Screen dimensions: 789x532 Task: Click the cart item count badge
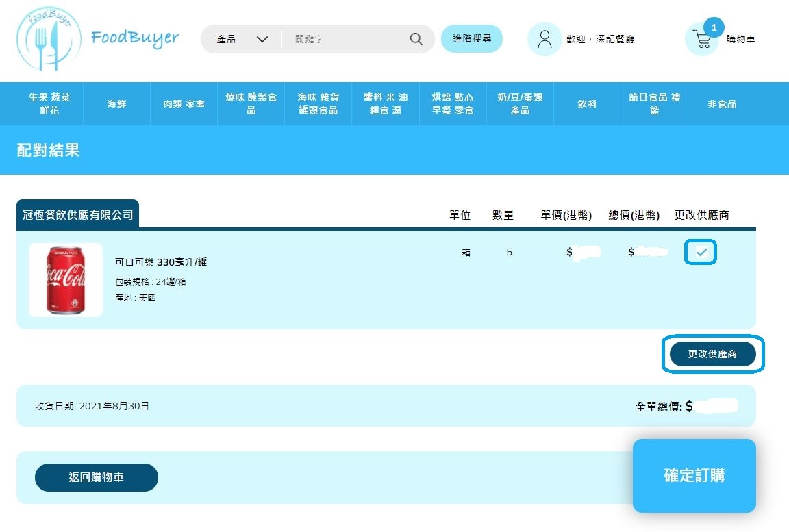714,27
